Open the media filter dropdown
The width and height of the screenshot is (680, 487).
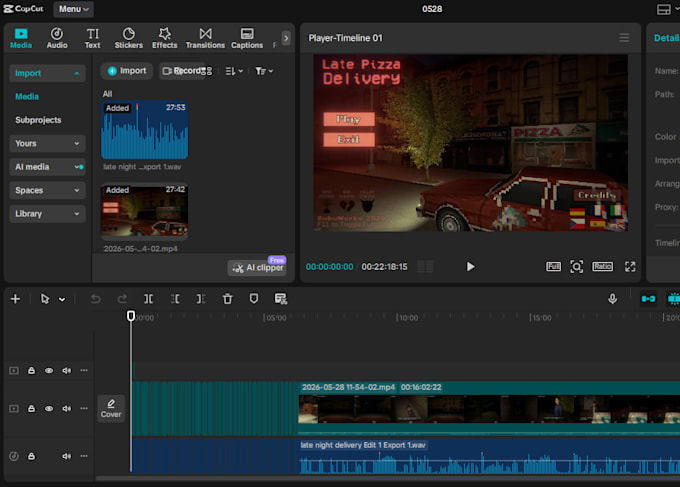click(264, 71)
